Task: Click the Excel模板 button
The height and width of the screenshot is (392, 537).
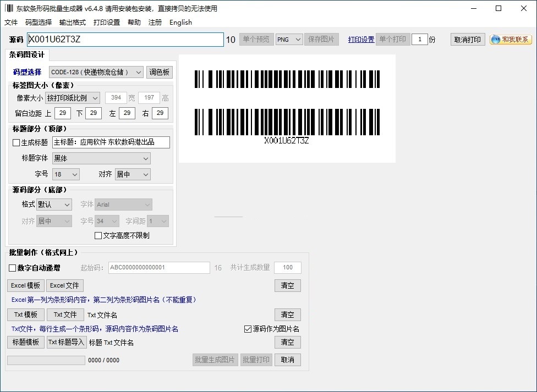Action: pyautogui.click(x=25, y=285)
